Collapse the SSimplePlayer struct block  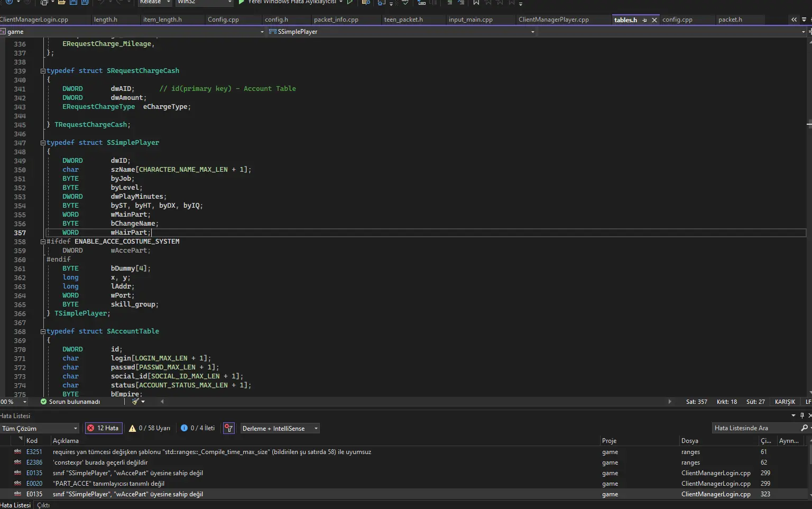click(x=43, y=143)
